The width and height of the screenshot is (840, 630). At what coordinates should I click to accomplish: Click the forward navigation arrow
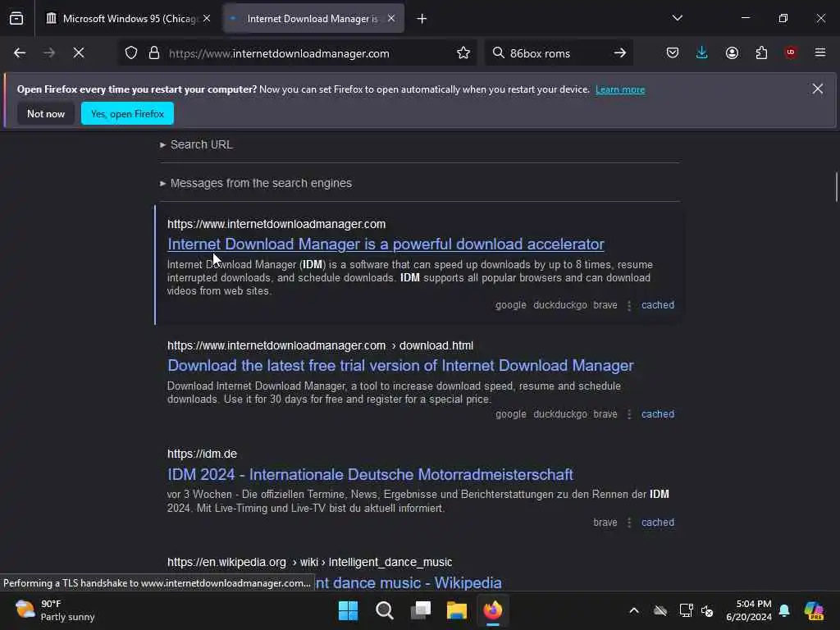click(x=49, y=52)
